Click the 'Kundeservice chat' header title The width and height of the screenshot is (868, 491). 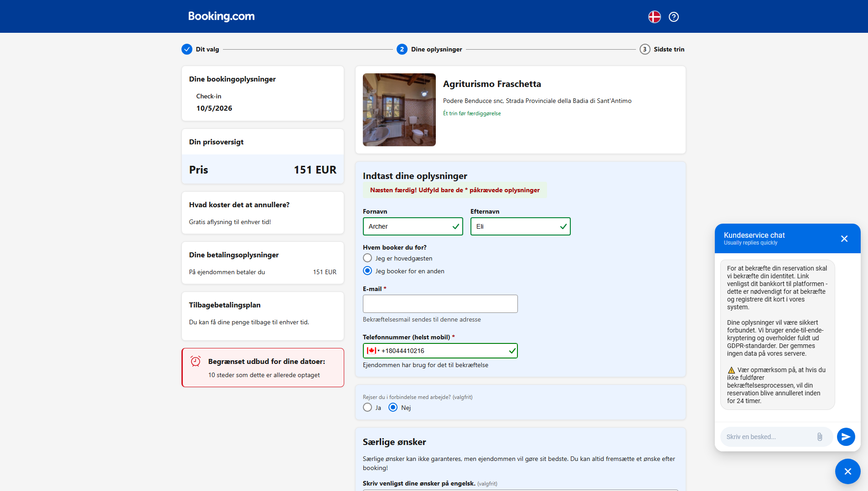click(754, 235)
